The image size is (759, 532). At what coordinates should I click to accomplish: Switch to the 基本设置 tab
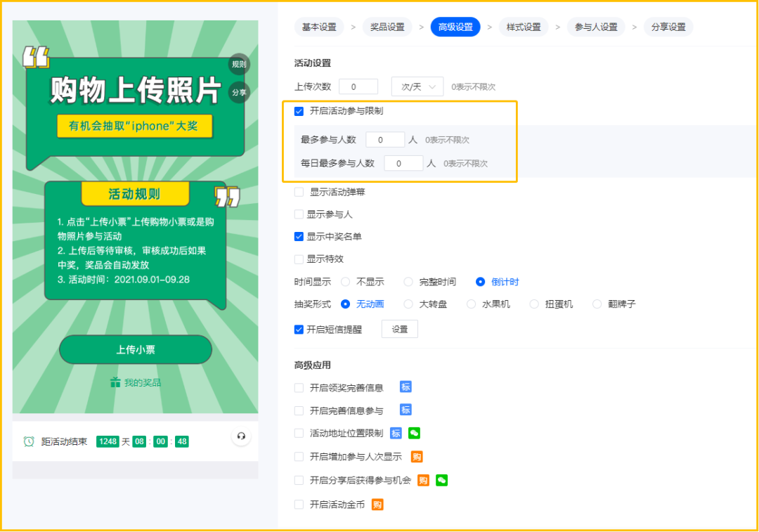319,27
